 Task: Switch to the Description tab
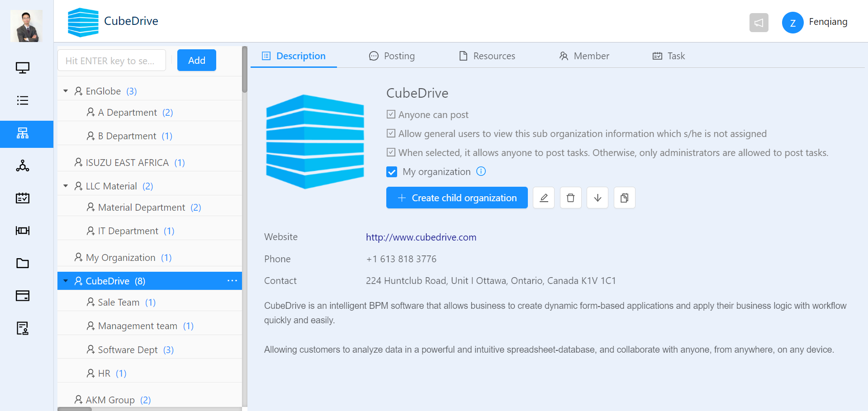(x=294, y=56)
